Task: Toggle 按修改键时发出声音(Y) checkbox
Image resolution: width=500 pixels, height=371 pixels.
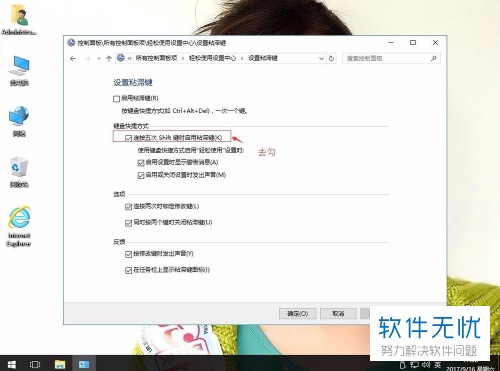Action: (x=128, y=254)
